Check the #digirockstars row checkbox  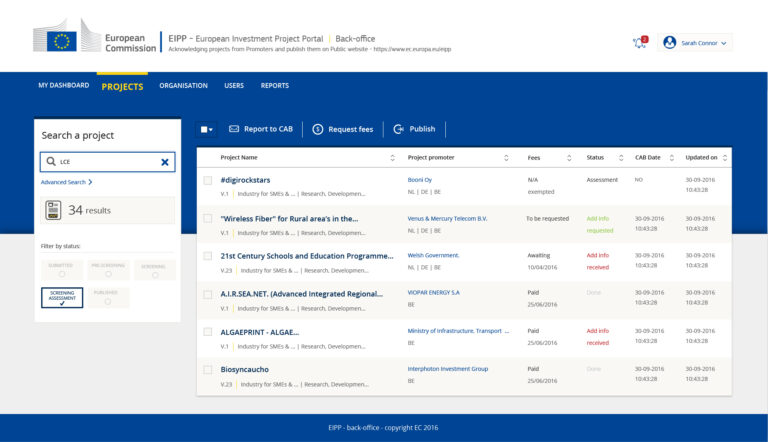pyautogui.click(x=208, y=180)
